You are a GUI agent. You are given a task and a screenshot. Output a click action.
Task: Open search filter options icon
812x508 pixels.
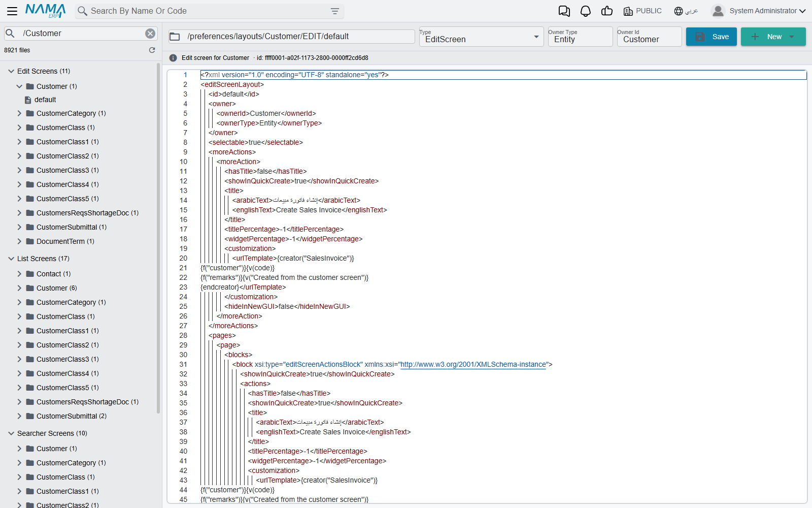tap(335, 11)
